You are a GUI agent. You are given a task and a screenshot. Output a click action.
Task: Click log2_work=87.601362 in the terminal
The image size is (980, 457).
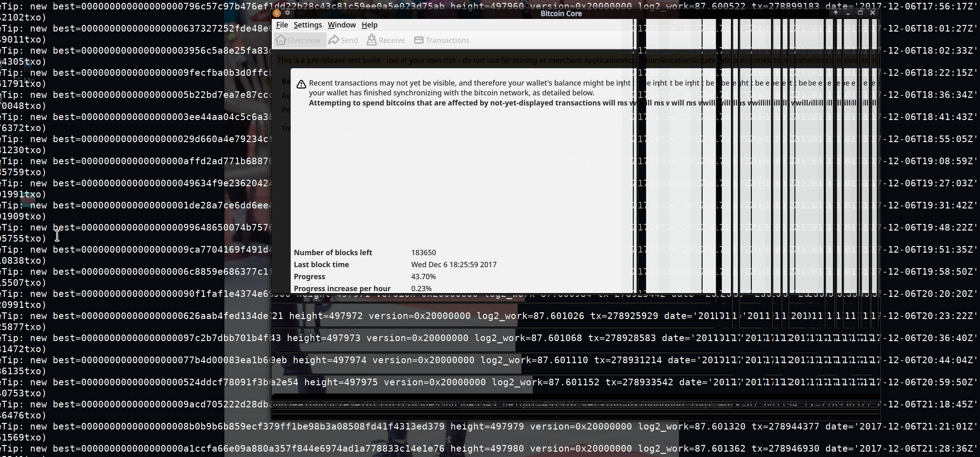tap(692, 448)
